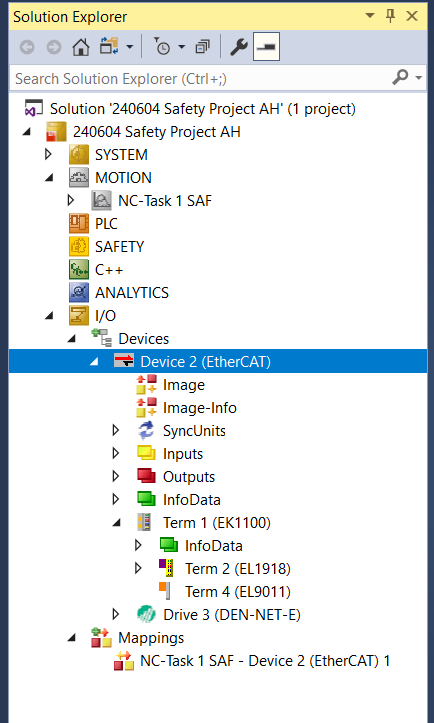The height and width of the screenshot is (723, 434).
Task: Click the Collapse All toolbar icon
Action: click(202, 47)
